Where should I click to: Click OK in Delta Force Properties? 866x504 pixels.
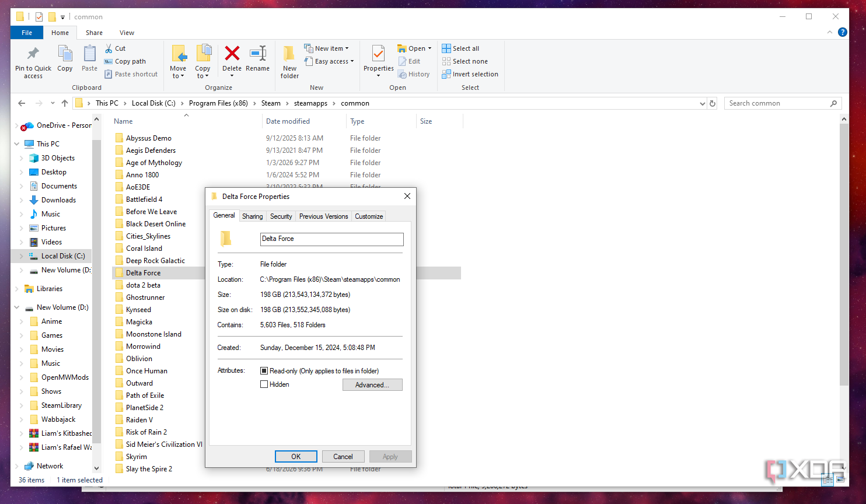[296, 457]
